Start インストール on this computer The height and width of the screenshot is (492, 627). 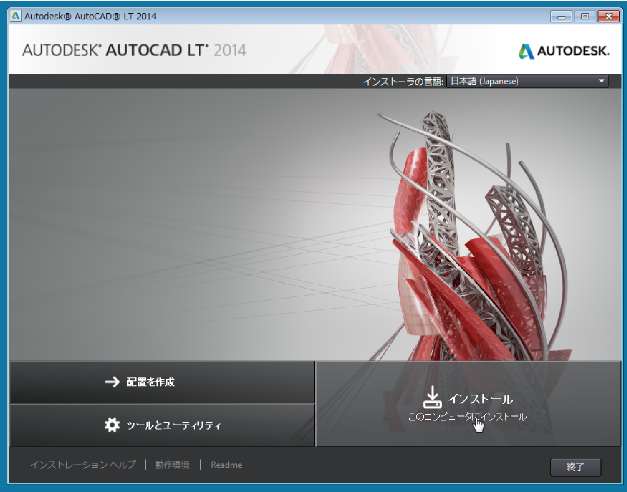pyautogui.click(x=468, y=404)
